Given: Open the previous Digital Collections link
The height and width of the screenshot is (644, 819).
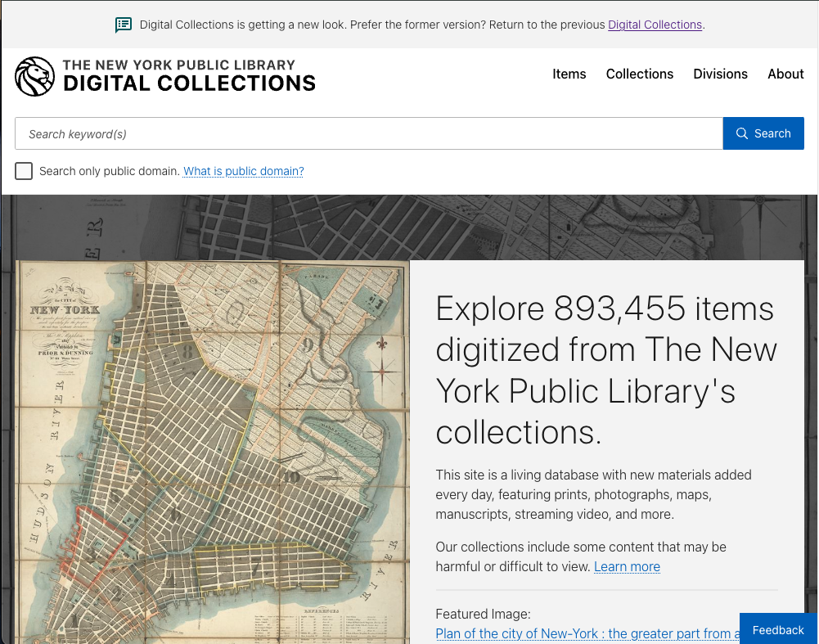Looking at the screenshot, I should tap(655, 25).
